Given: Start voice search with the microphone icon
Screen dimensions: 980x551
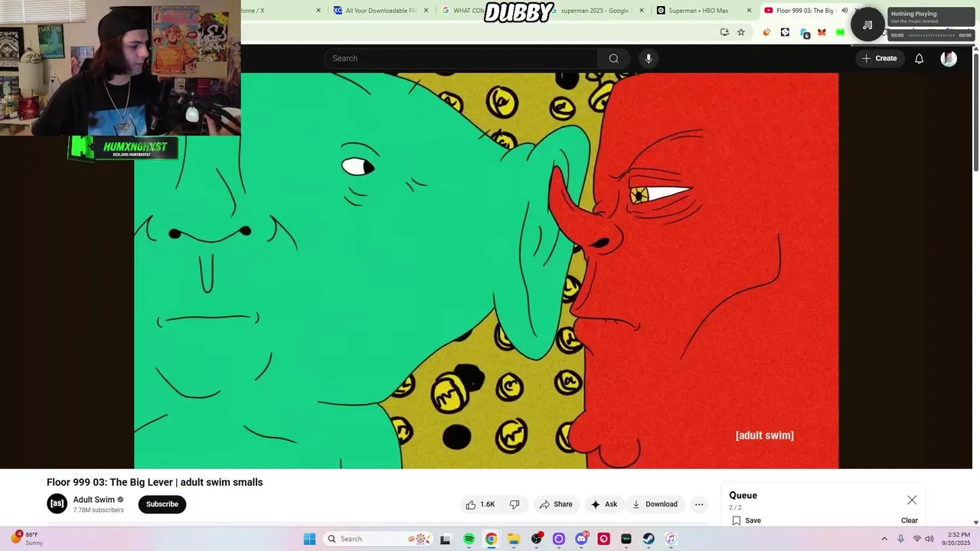Looking at the screenshot, I should click(648, 58).
